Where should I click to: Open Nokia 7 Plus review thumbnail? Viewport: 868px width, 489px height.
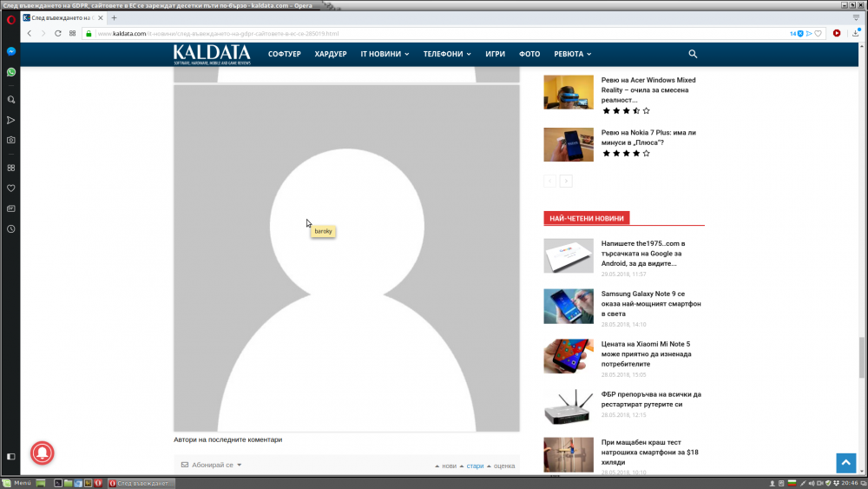(569, 144)
